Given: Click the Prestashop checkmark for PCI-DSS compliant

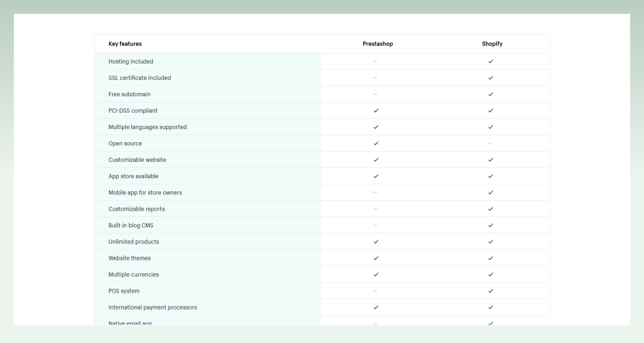Looking at the screenshot, I should coord(376,111).
